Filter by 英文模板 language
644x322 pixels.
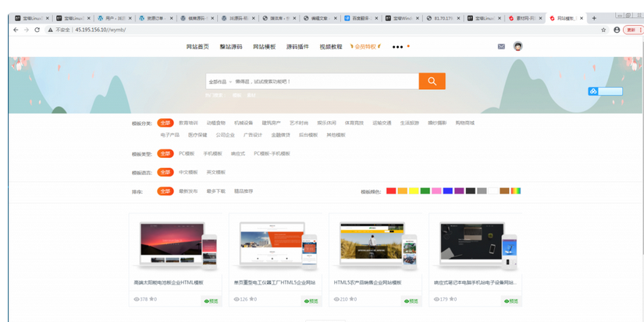tap(216, 172)
